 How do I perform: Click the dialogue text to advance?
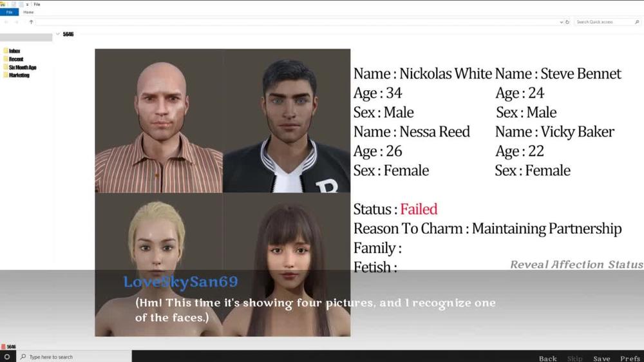[316, 310]
